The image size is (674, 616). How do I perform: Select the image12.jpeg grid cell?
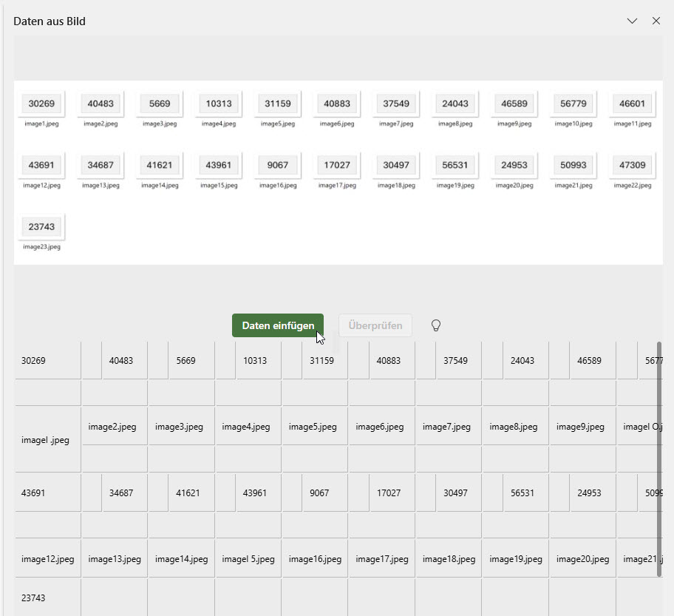(47, 559)
